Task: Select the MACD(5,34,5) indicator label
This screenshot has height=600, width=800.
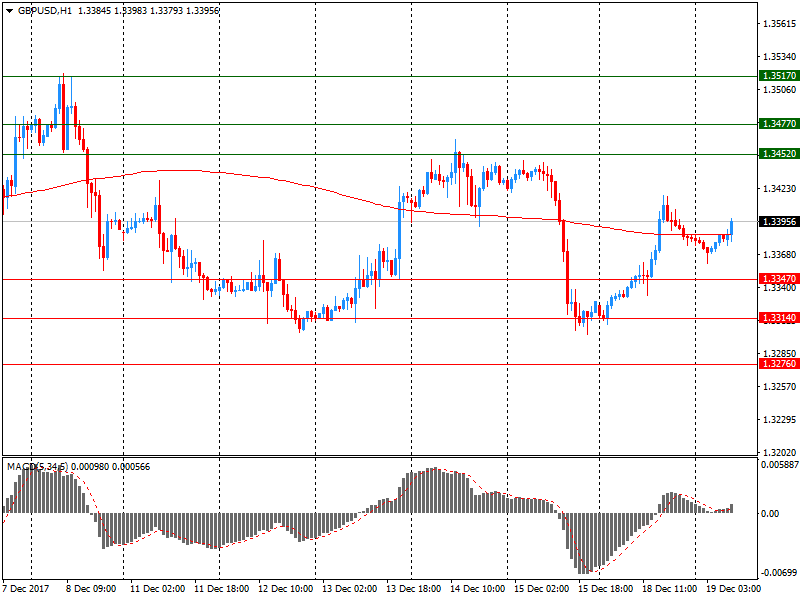Action: (37, 467)
